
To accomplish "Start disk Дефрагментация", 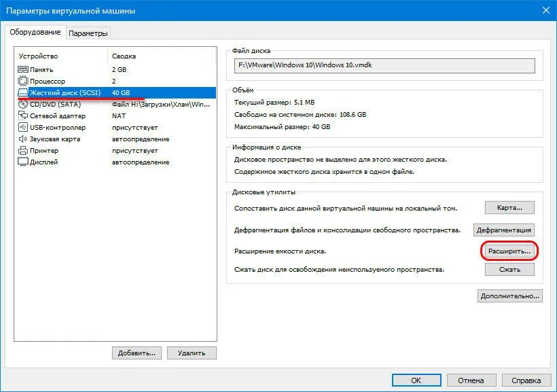I will click(504, 230).
